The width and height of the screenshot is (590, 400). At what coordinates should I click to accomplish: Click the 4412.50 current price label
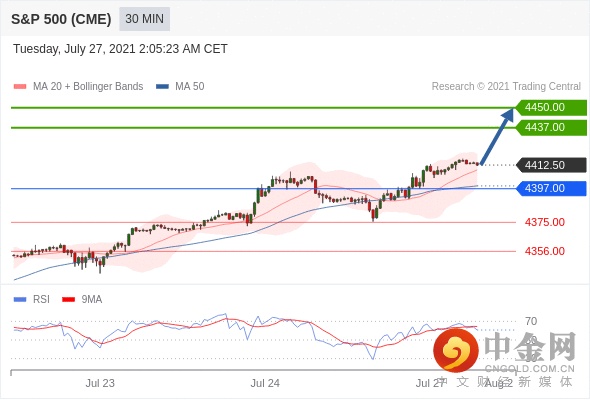[x=551, y=165]
